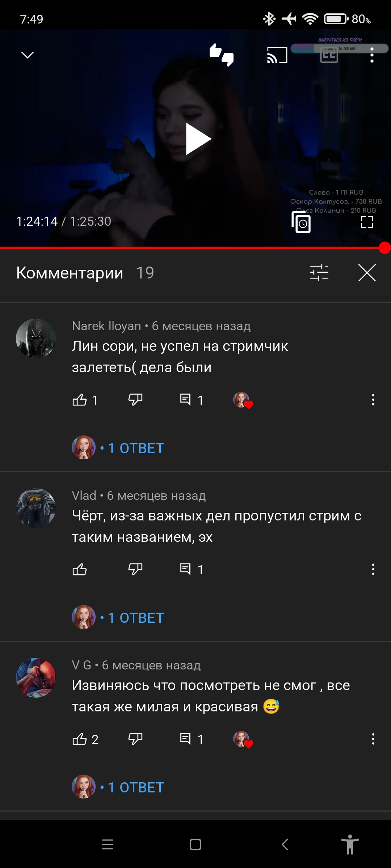Toggle closed captions (CC) on the video
The image size is (391, 868).
click(329, 55)
